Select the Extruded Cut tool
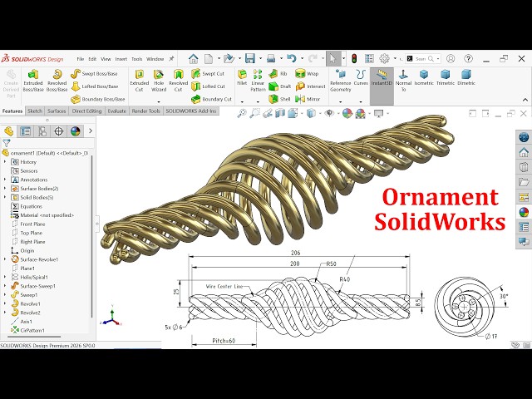Image resolution: width=532 pixels, height=399 pixels. click(x=139, y=81)
